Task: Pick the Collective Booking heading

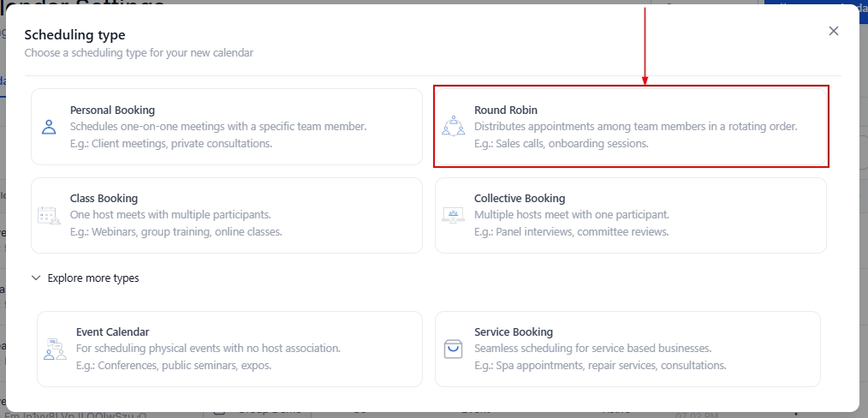Action: coord(520,199)
